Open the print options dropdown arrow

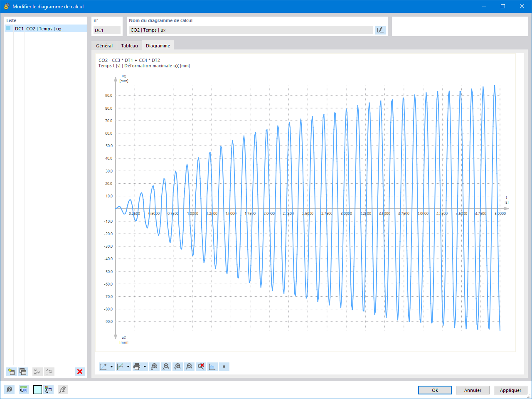click(145, 367)
